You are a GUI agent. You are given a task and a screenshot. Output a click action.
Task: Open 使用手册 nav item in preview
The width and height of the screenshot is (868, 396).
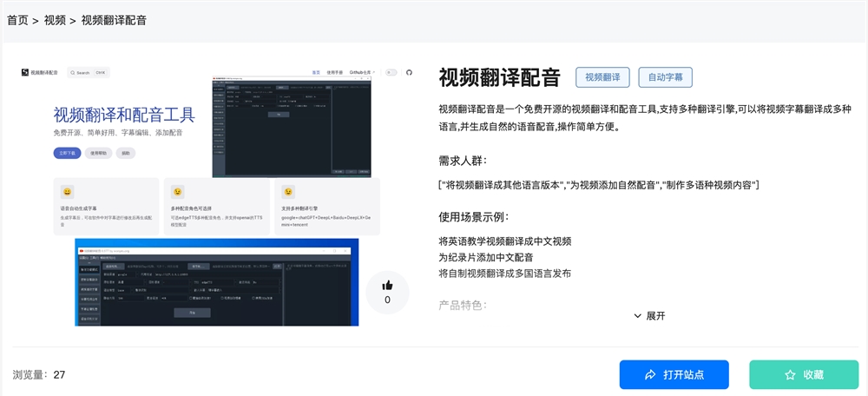(x=335, y=73)
